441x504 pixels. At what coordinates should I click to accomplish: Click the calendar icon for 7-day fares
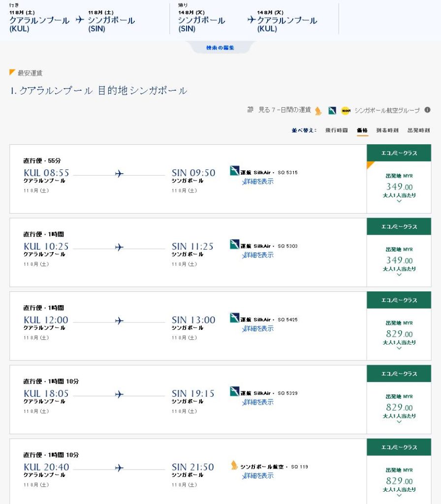tap(251, 110)
